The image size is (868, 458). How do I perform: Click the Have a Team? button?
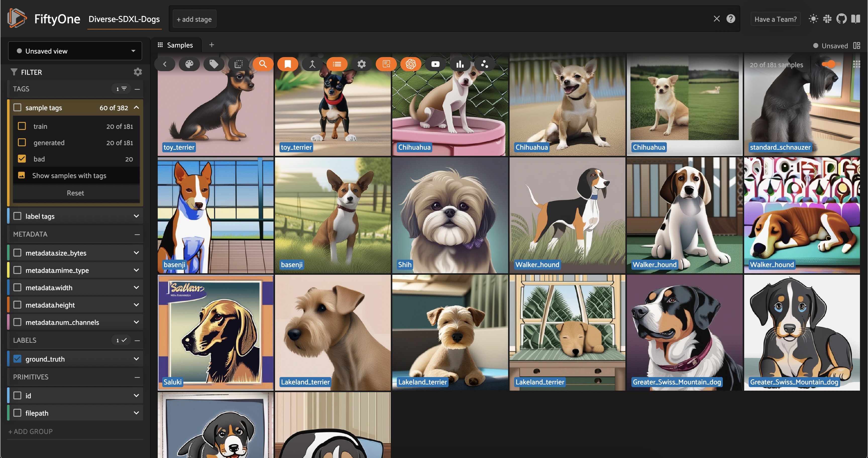[x=775, y=19]
